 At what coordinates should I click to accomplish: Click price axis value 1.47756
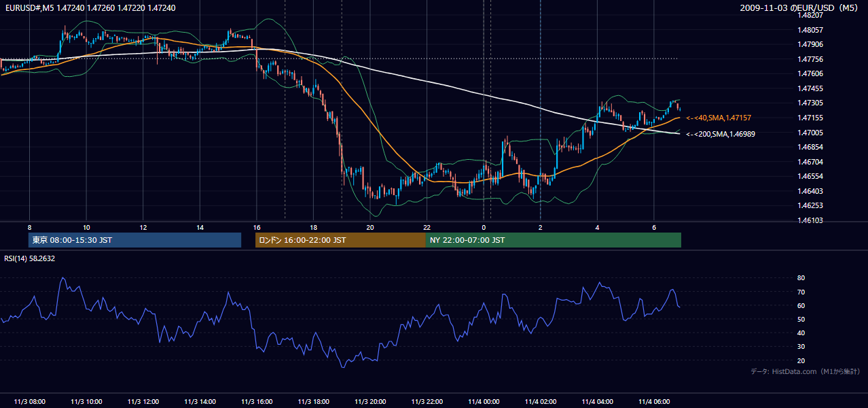[811, 59]
